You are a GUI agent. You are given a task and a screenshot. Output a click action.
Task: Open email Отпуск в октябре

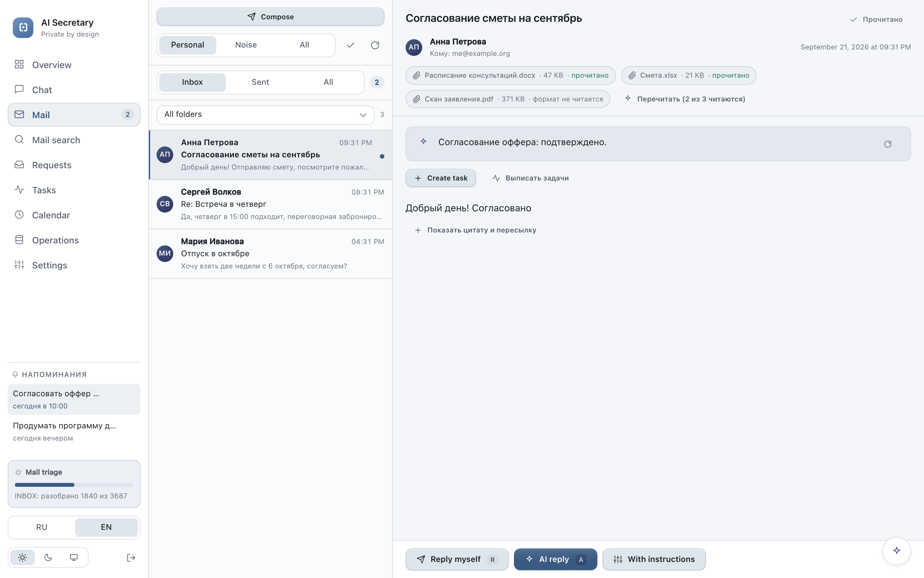pos(270,254)
